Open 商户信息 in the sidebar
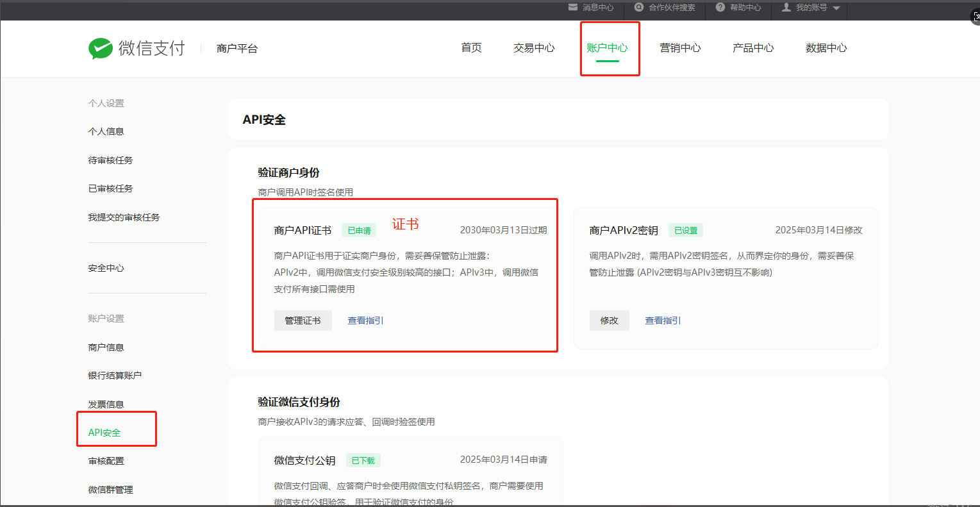The image size is (980, 507). pyautogui.click(x=106, y=347)
